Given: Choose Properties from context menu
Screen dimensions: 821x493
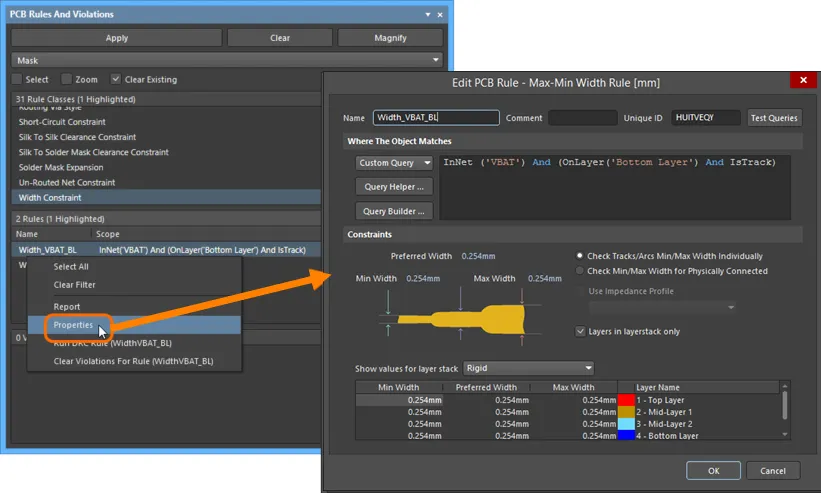Looking at the screenshot, I should click(x=134, y=325).
